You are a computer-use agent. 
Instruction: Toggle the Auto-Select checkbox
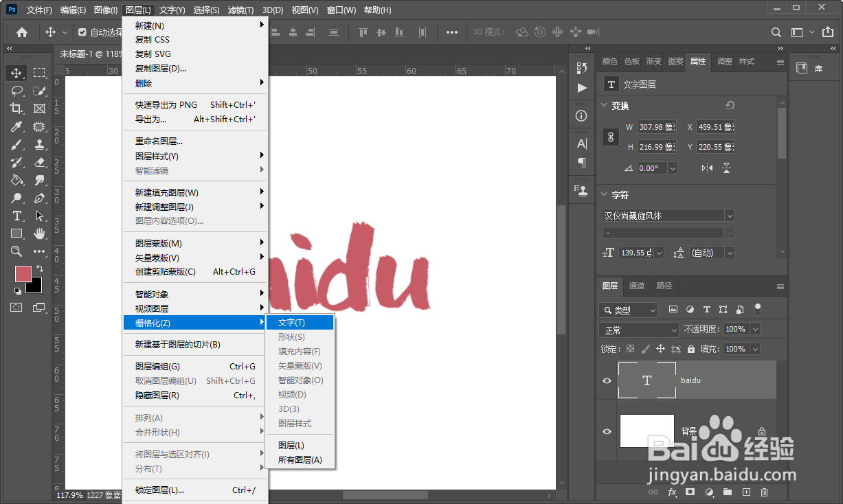pos(82,32)
